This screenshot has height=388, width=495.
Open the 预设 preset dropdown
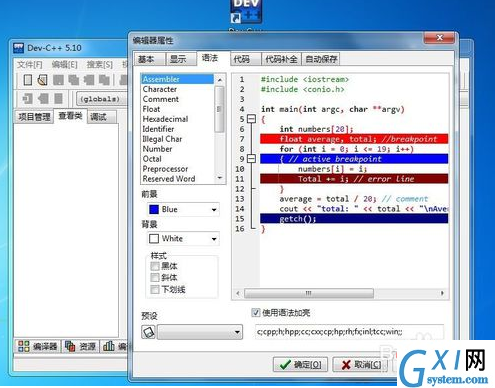[237, 332]
